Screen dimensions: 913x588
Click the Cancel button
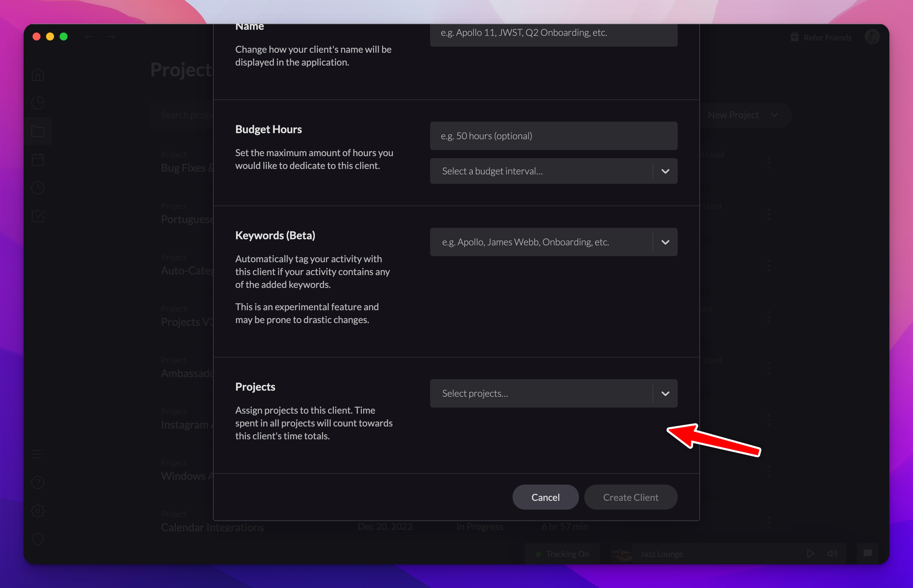545,497
